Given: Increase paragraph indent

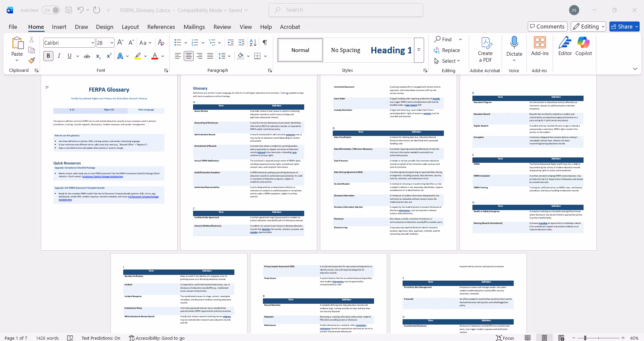Looking at the screenshot, I should [241, 43].
